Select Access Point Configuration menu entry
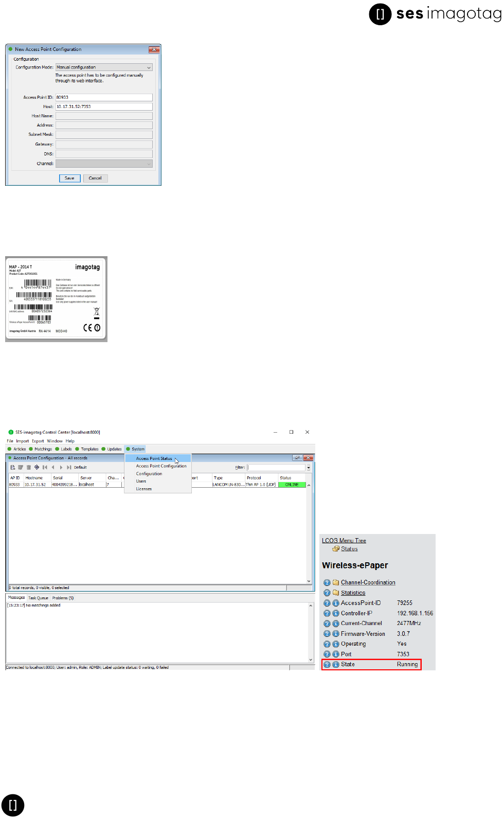Viewport: 504px width, 818px height. pyautogui.click(x=158, y=466)
